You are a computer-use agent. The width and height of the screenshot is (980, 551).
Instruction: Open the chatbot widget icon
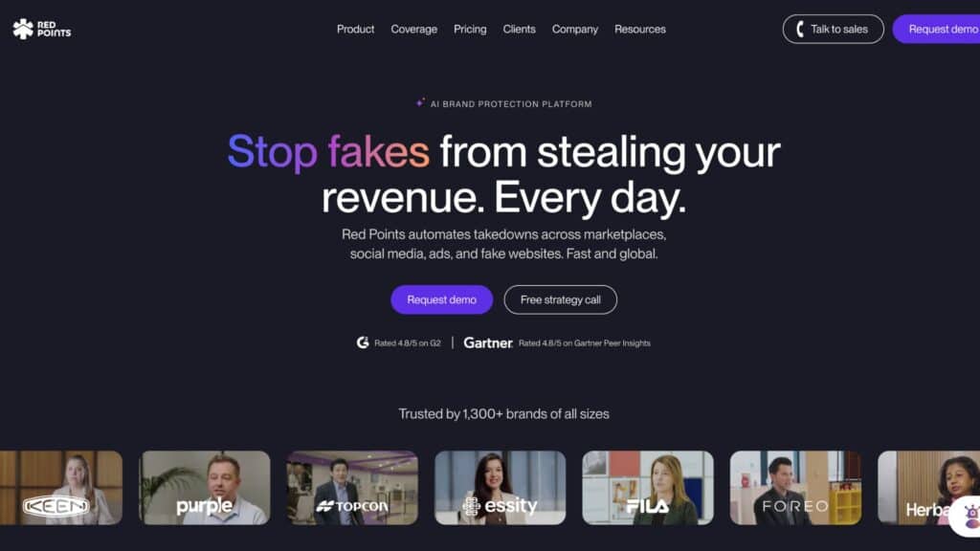968,515
